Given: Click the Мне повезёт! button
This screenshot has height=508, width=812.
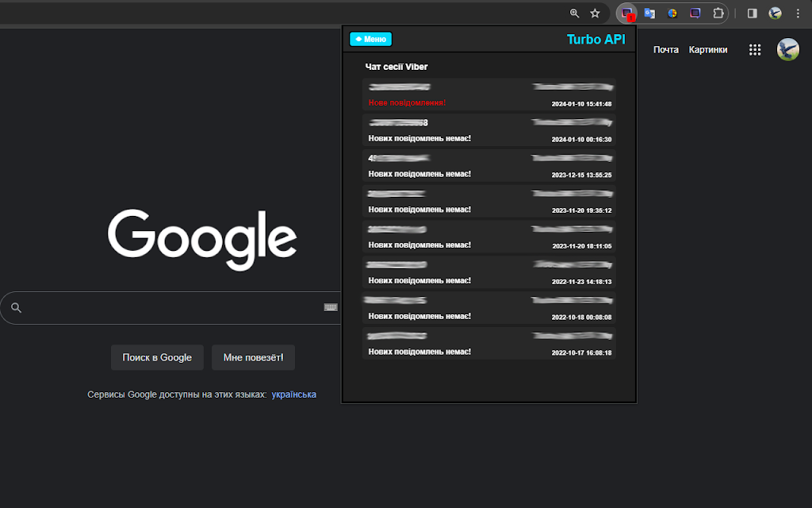Looking at the screenshot, I should pos(253,357).
